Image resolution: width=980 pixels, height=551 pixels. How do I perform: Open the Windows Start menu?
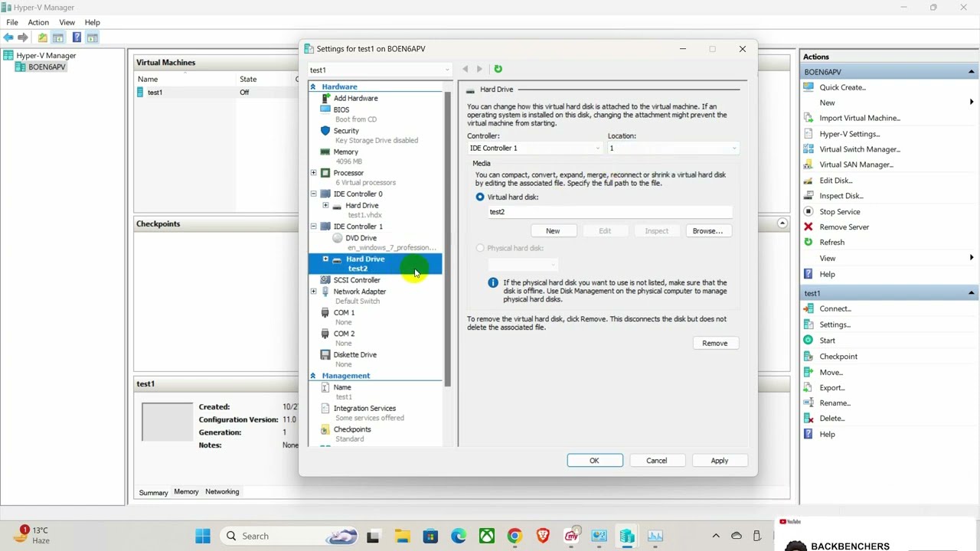203,536
